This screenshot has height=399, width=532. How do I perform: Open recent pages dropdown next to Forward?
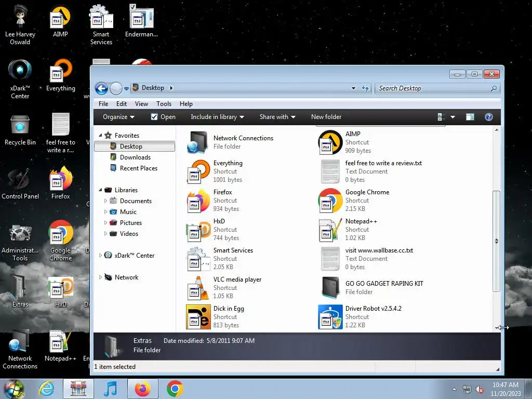click(x=126, y=88)
